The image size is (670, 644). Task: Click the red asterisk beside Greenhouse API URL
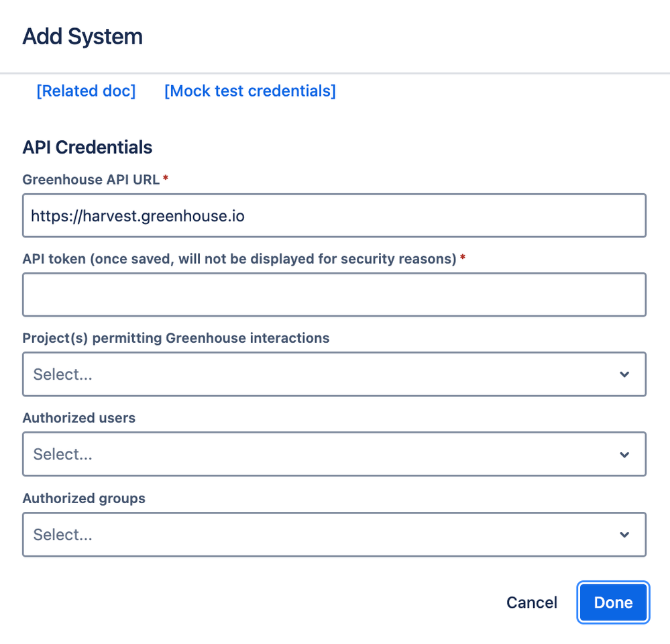point(166,178)
